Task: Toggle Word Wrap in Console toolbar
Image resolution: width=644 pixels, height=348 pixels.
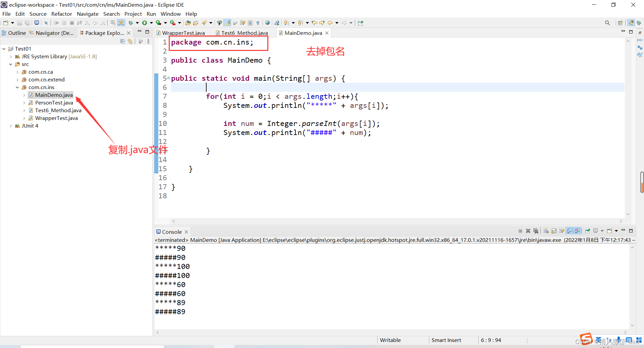Action: 561,231
